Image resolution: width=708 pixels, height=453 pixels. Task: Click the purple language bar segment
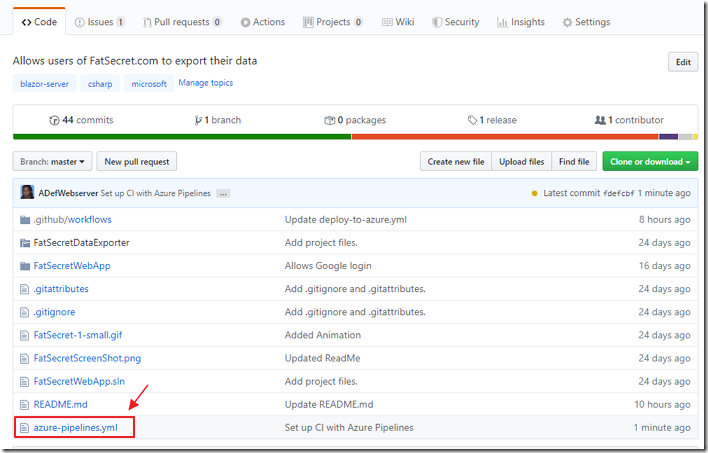pyautogui.click(x=668, y=136)
